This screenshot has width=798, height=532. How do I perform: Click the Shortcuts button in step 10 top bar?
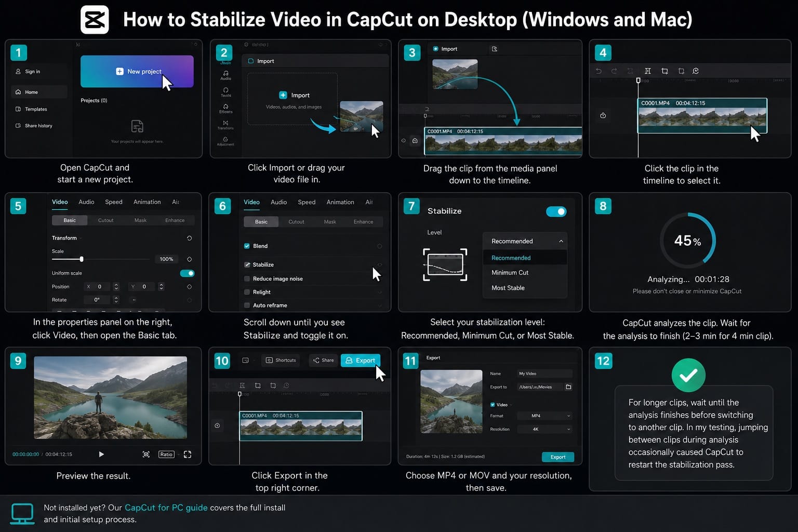click(281, 360)
